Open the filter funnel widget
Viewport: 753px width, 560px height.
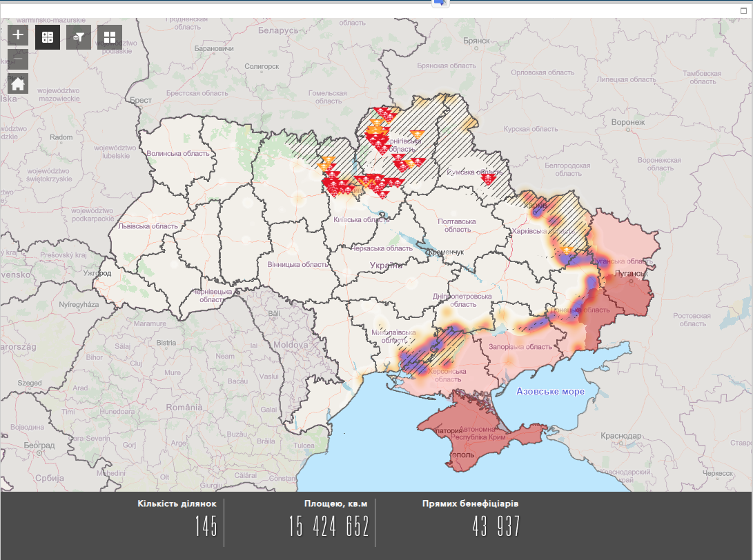[79, 37]
